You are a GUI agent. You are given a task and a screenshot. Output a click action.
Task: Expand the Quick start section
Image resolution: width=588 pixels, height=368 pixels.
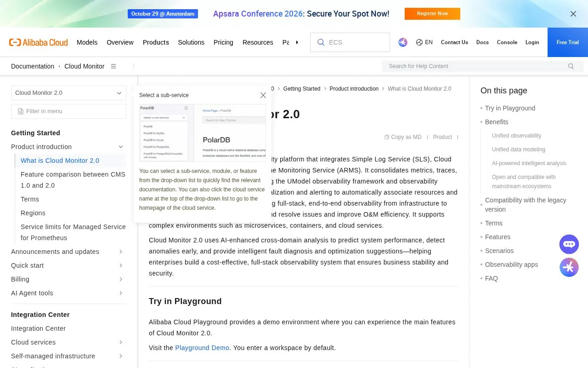pos(121,265)
